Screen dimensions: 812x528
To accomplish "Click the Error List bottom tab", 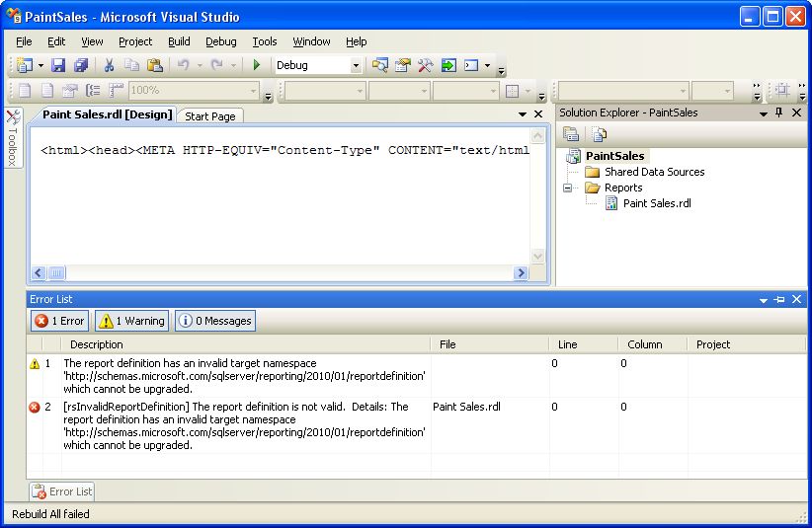I will pos(62,491).
